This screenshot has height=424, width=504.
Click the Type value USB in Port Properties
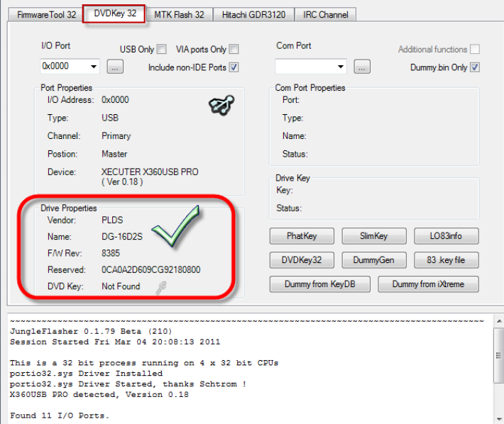coord(110,118)
